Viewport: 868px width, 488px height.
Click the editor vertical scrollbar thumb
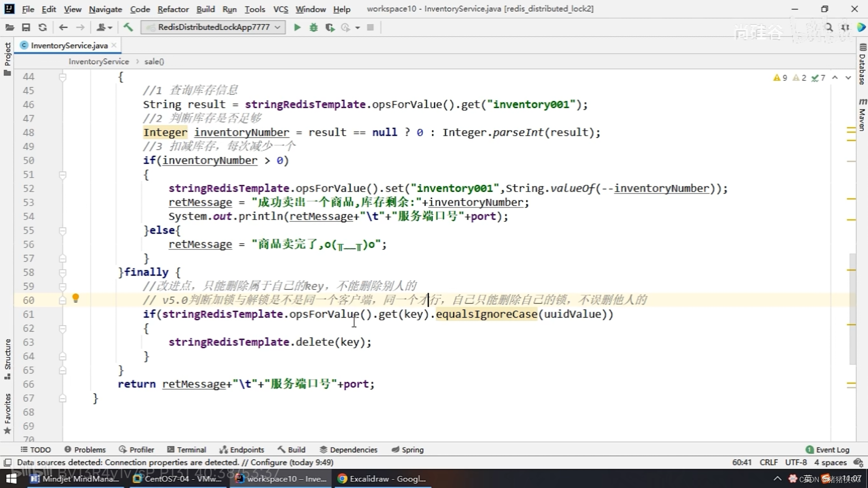click(852, 309)
